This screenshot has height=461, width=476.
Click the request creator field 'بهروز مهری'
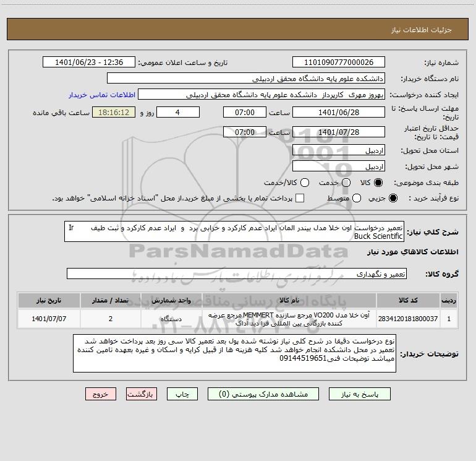coord(261,95)
